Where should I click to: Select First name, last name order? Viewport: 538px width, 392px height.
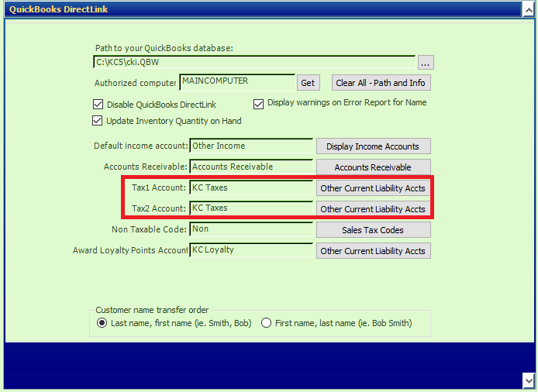coord(266,323)
